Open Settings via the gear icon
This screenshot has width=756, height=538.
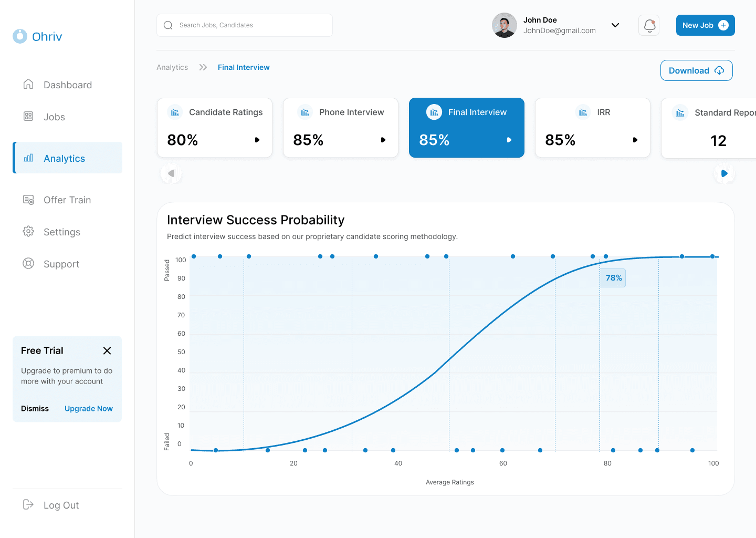pyautogui.click(x=28, y=232)
